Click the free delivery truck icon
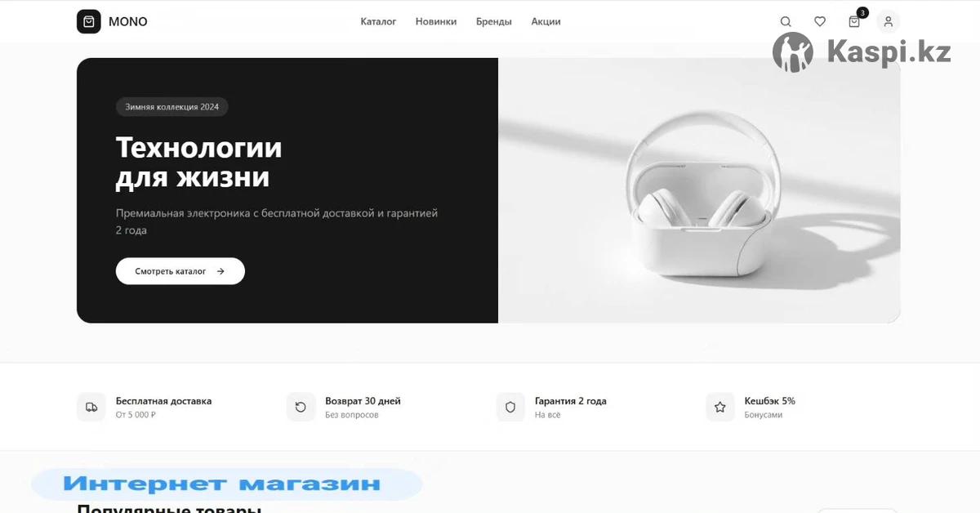 91,407
